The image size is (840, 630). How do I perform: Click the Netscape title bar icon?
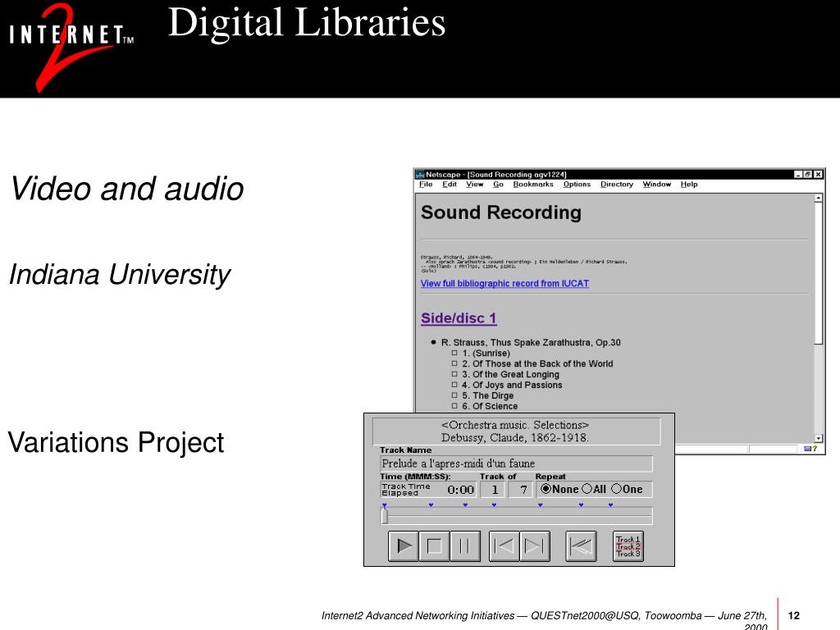[x=421, y=175]
